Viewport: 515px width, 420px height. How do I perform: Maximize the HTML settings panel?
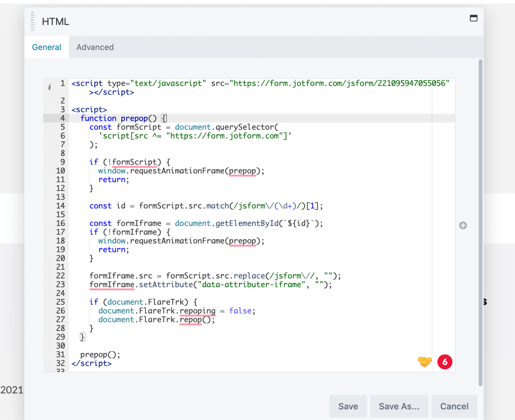click(473, 18)
